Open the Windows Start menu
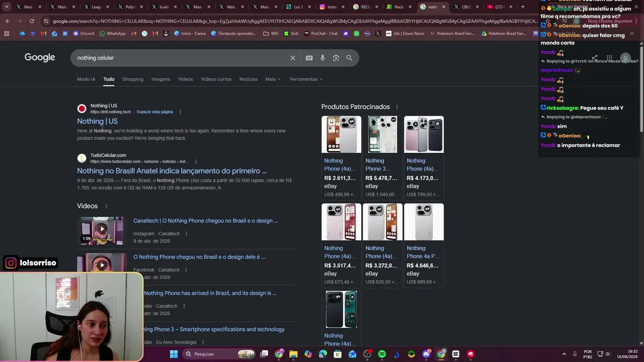The width and height of the screenshot is (644, 362). pyautogui.click(x=174, y=354)
